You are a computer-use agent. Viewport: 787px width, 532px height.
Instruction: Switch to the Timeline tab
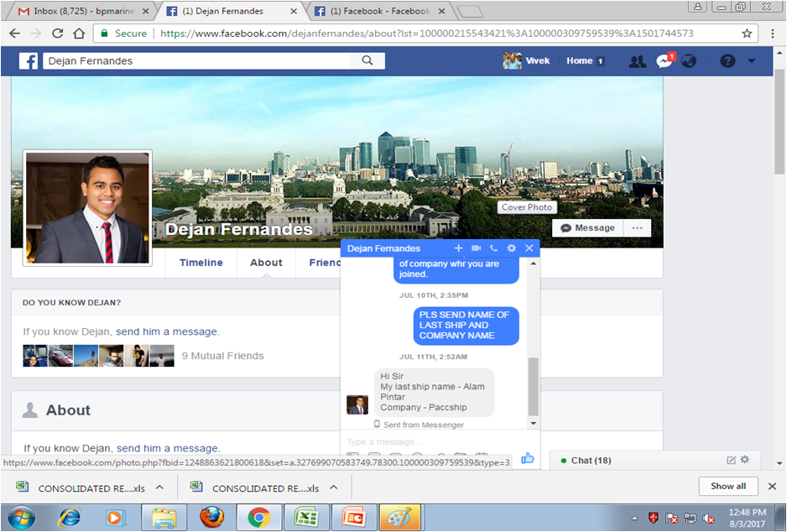201,263
